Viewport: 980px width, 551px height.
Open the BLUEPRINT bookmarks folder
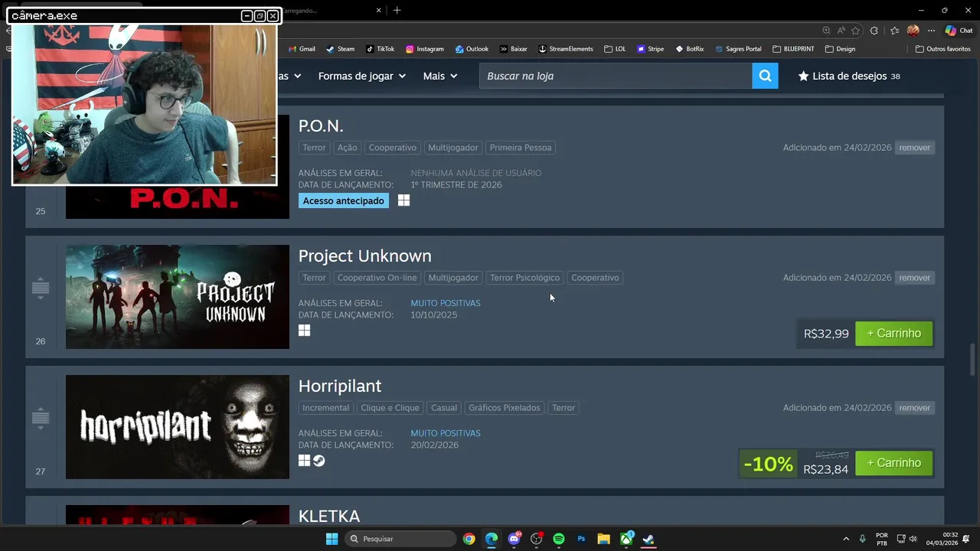[793, 49]
